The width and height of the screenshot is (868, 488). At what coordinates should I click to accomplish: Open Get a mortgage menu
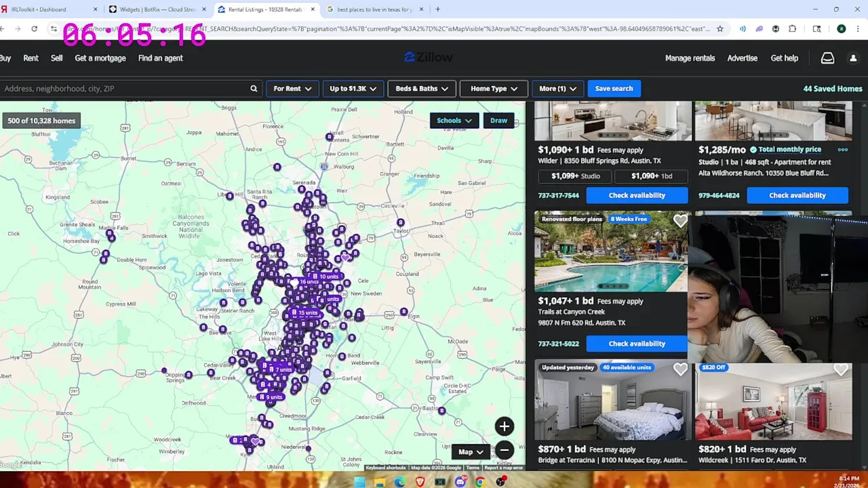pyautogui.click(x=100, y=58)
